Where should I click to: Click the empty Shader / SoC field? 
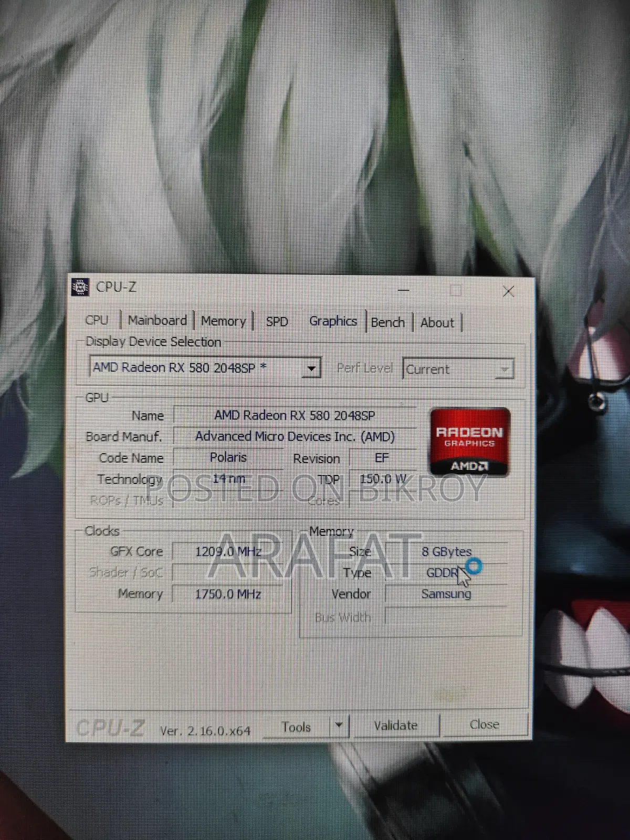pyautogui.click(x=228, y=573)
